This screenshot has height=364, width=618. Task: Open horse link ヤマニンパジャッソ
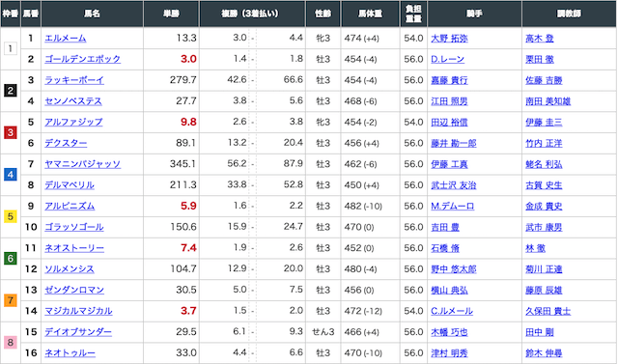pyautogui.click(x=83, y=164)
